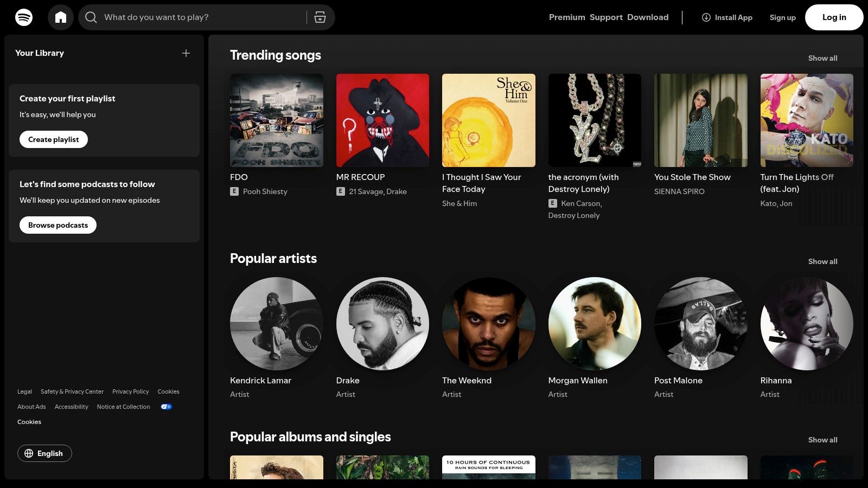Click the California privacy opt-out icon

pyautogui.click(x=166, y=406)
